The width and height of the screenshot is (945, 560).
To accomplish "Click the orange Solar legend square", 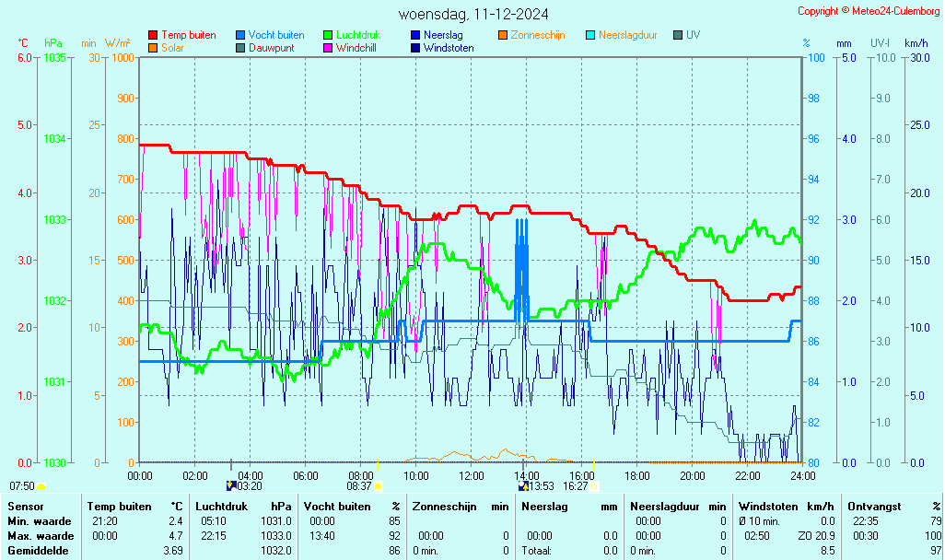I will pyautogui.click(x=153, y=48).
